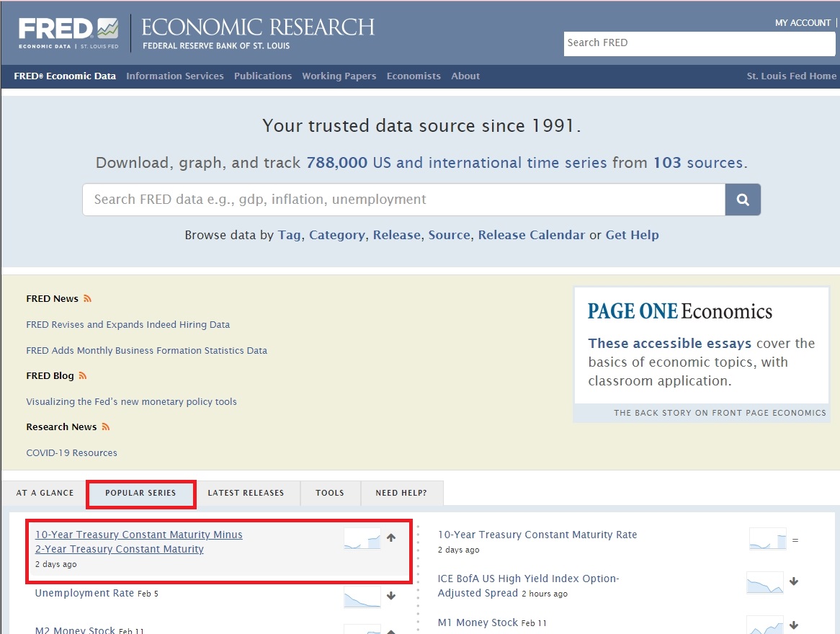Open FRED Revises and Expands Indeed Hiring Data
This screenshot has height=634, width=840.
tap(128, 325)
